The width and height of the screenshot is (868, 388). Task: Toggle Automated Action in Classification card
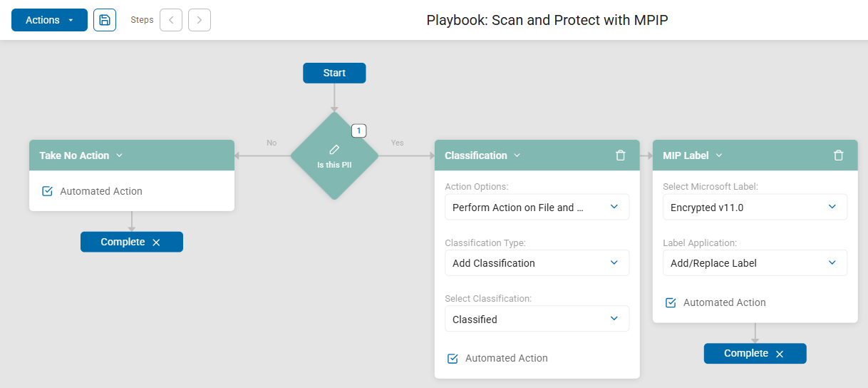pyautogui.click(x=453, y=358)
